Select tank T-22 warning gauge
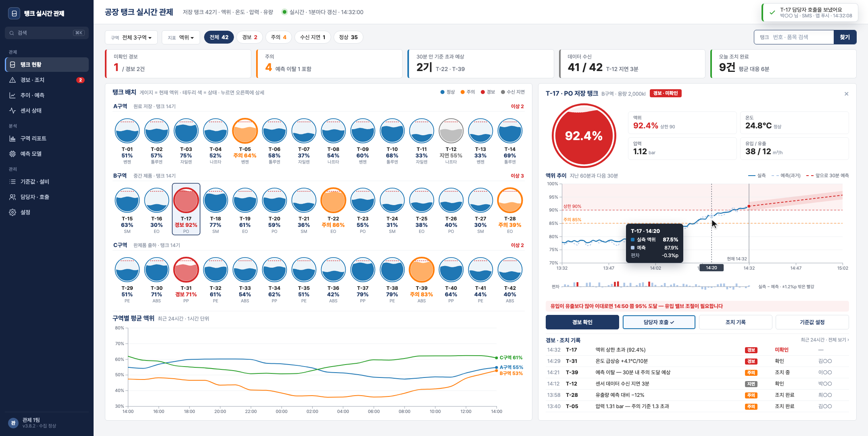Viewport: 868px width, 436px height. [333, 200]
